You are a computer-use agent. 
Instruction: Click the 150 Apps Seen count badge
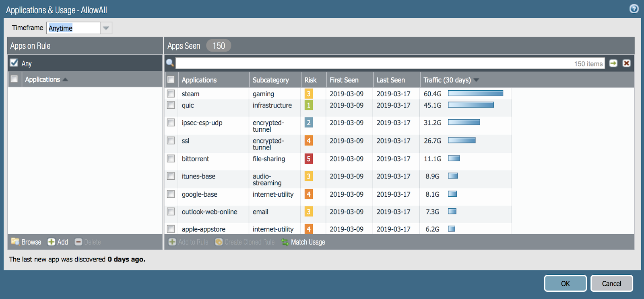[219, 46]
